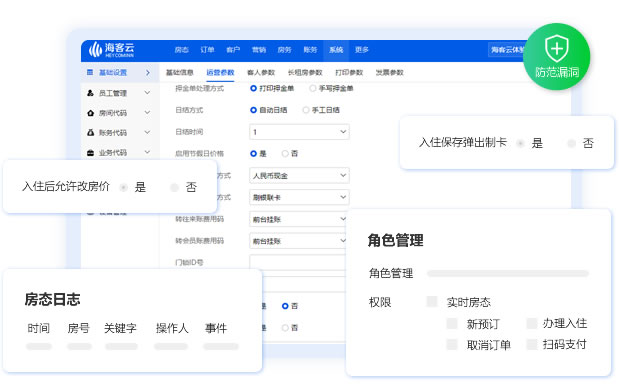The width and height of the screenshot is (619, 386).
Task: Expand the 员工管理 sidebar section
Action: coord(147,93)
